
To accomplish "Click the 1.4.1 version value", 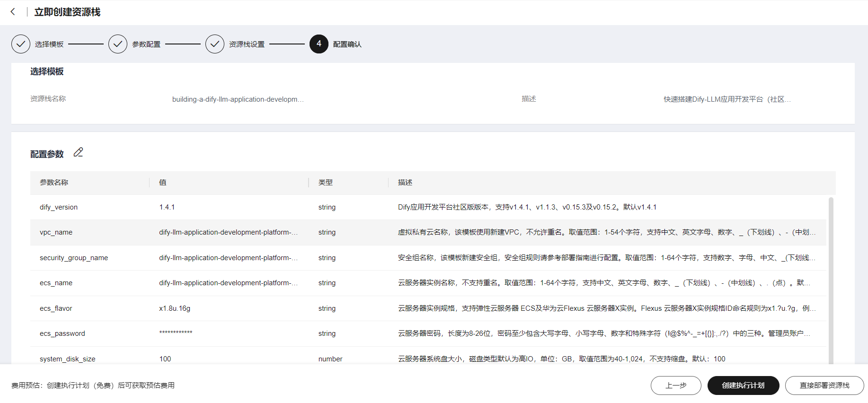I will 167,207.
